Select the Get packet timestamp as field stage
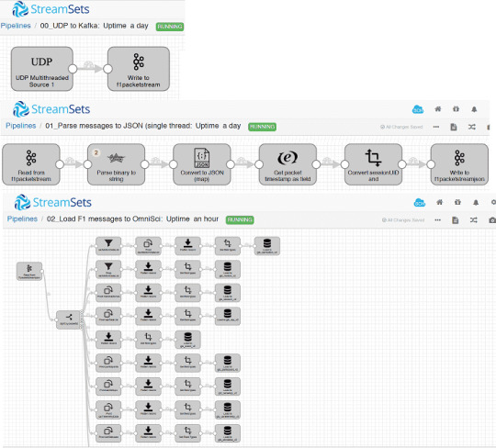The image size is (496, 448). coord(287,164)
